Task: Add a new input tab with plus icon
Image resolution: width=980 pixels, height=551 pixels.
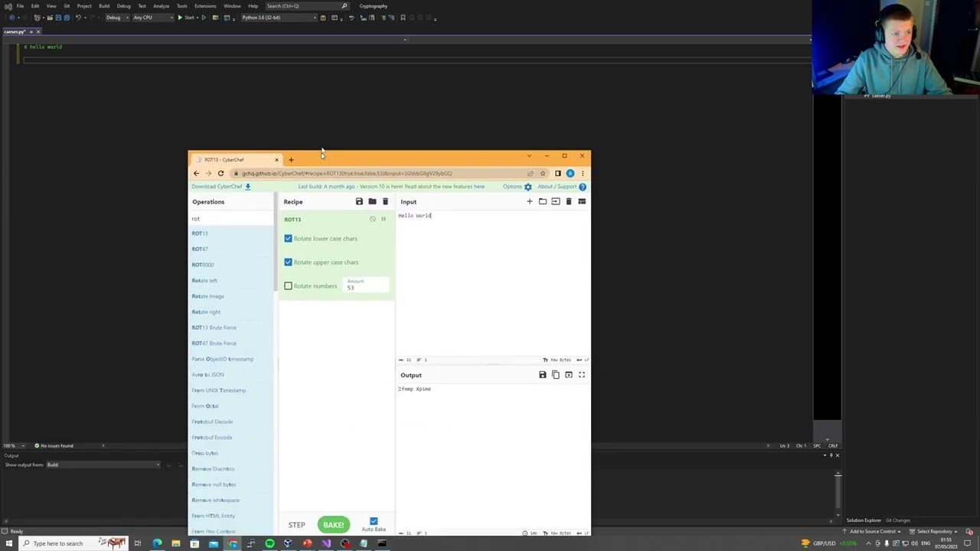Action: [529, 202]
